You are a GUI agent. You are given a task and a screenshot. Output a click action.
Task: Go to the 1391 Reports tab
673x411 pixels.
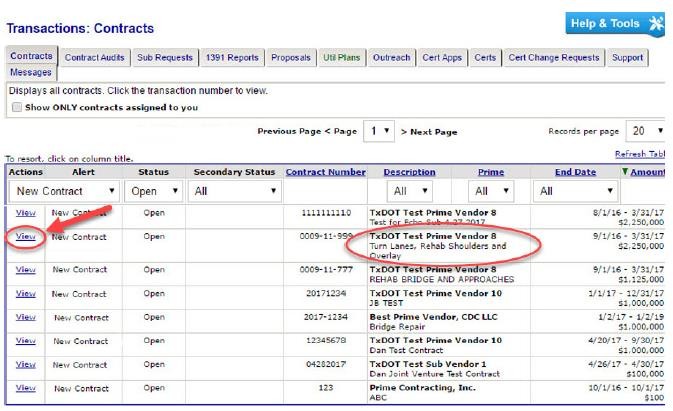232,58
